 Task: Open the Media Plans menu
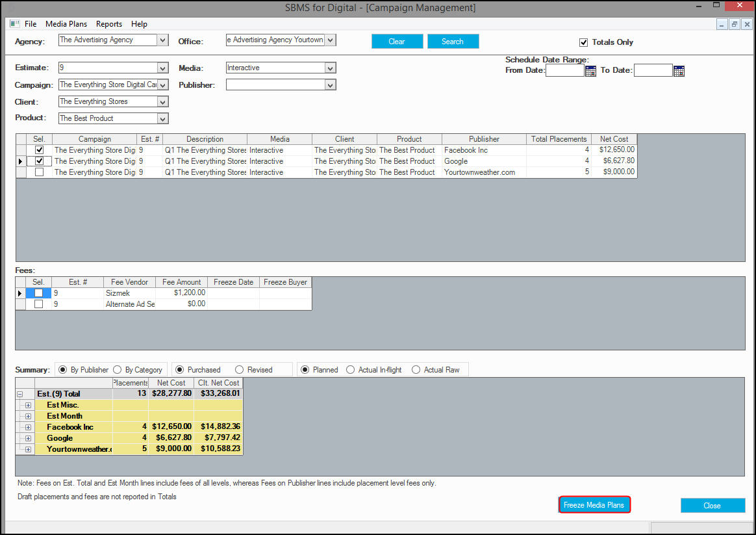tap(66, 24)
